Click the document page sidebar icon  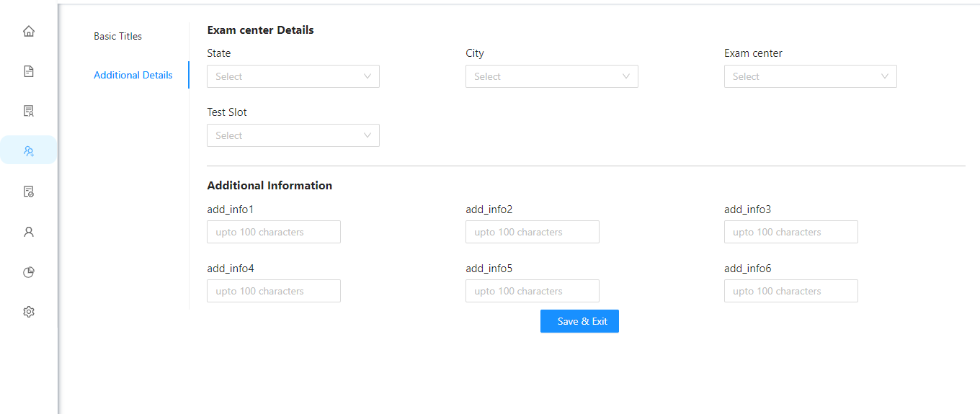click(x=29, y=71)
